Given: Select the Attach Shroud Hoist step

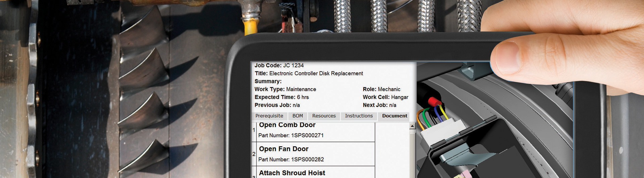Looking at the screenshot, I should (292, 173).
